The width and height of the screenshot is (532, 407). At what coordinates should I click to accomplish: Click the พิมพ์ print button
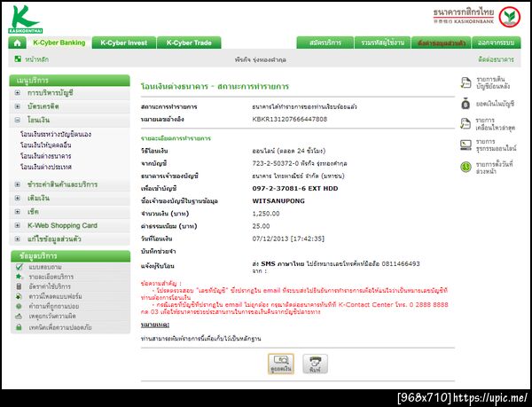click(315, 364)
